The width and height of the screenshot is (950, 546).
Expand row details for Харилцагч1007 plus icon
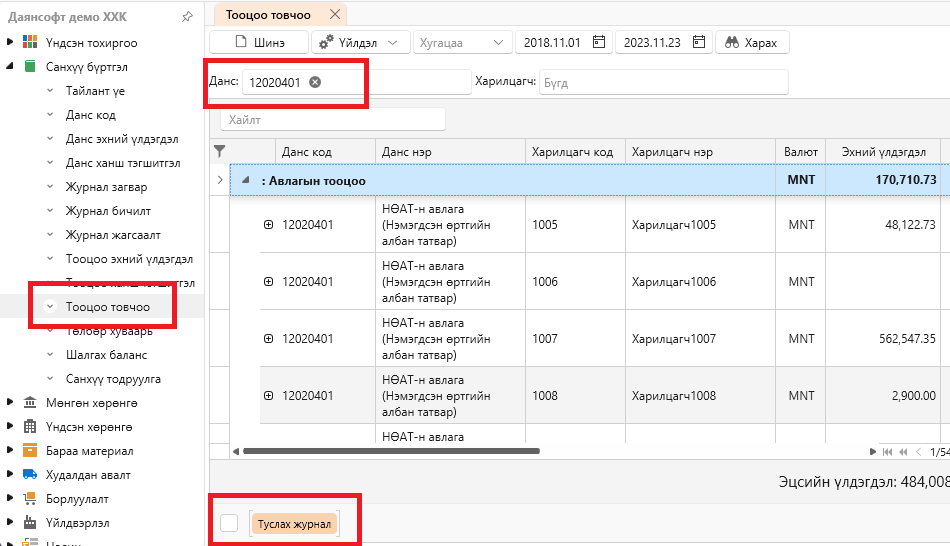[268, 339]
